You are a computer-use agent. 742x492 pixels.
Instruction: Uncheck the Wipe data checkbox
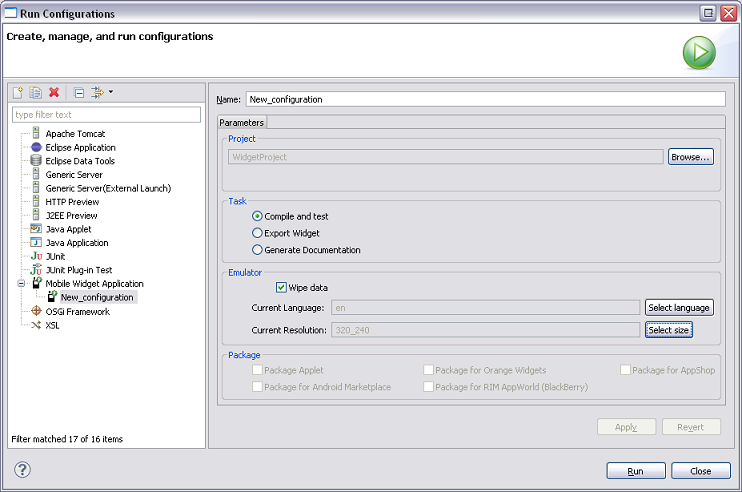282,287
